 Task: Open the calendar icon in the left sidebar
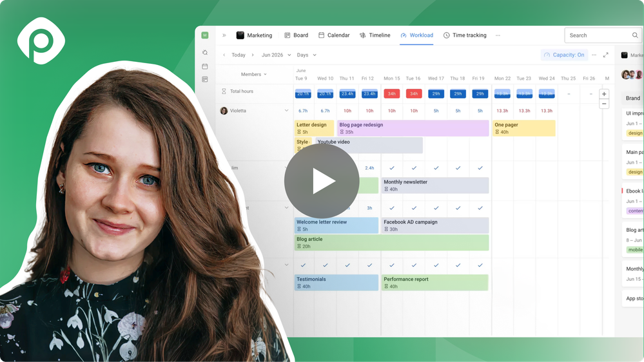(205, 66)
